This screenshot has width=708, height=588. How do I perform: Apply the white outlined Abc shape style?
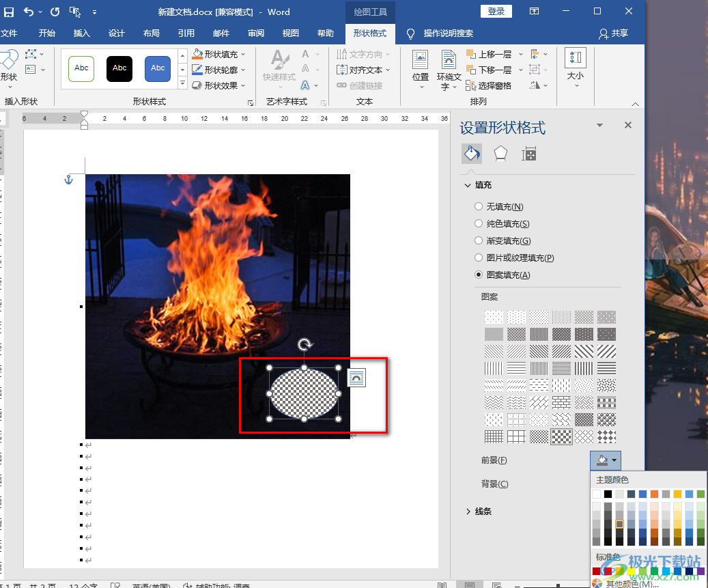[81, 69]
